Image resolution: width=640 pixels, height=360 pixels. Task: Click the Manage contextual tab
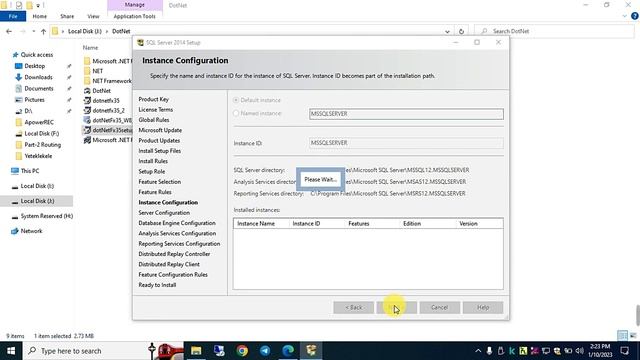[135, 5]
